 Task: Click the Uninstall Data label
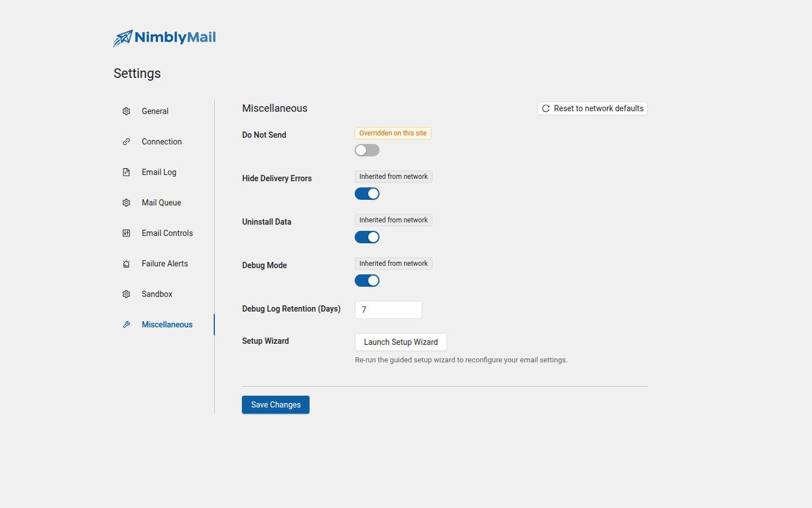(267, 222)
